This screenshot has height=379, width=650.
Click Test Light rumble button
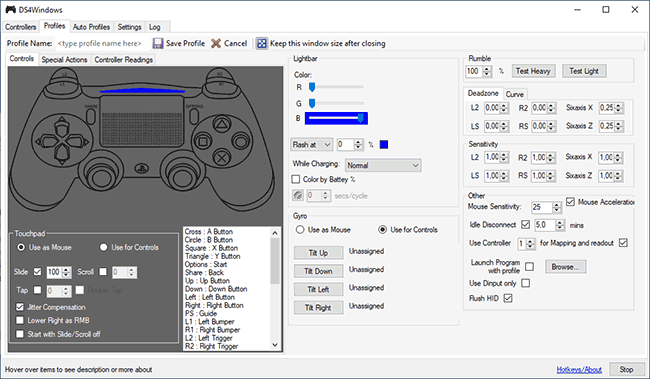point(584,71)
